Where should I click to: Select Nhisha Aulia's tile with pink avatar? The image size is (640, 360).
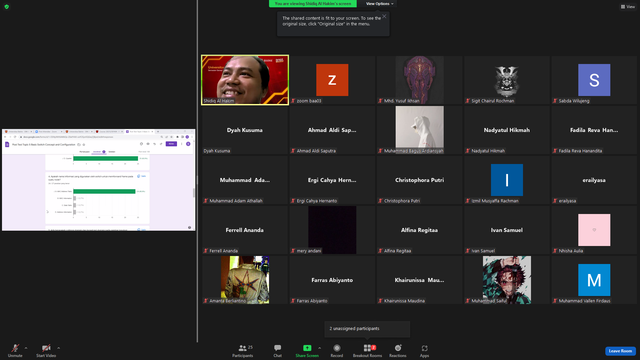click(594, 230)
